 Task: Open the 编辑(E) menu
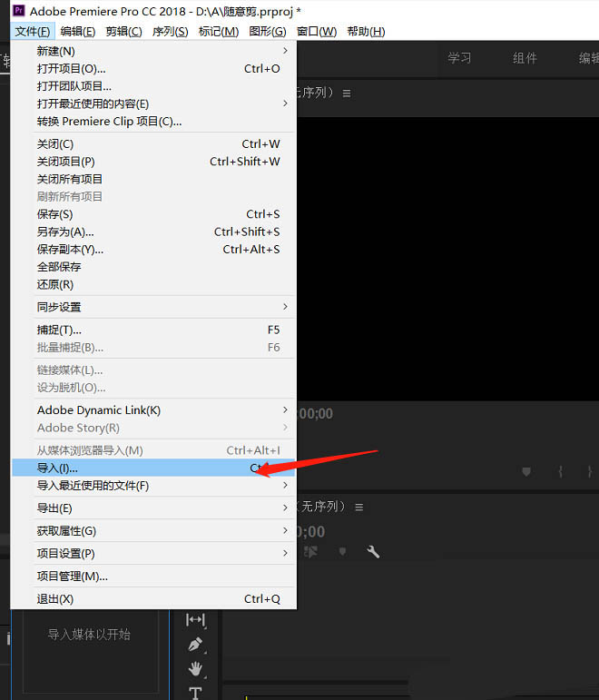coord(76,32)
